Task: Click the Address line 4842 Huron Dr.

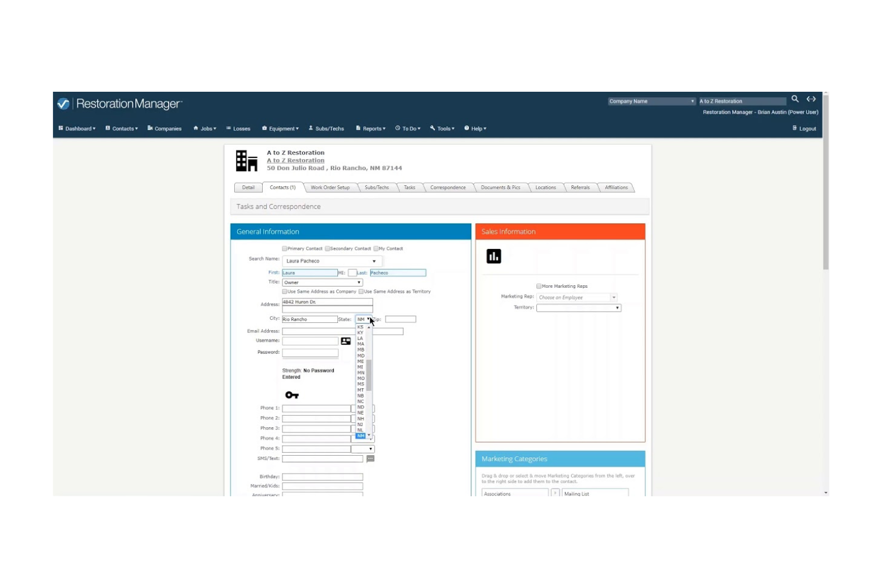Action: click(x=327, y=303)
